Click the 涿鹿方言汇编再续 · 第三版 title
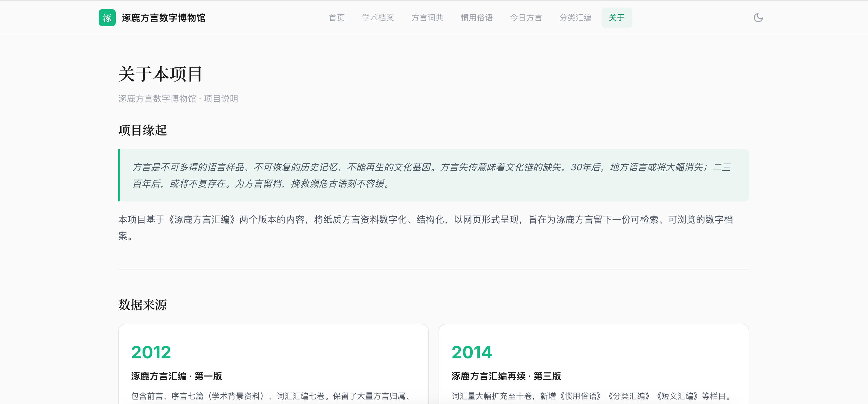Image resolution: width=868 pixels, height=404 pixels. click(506, 376)
